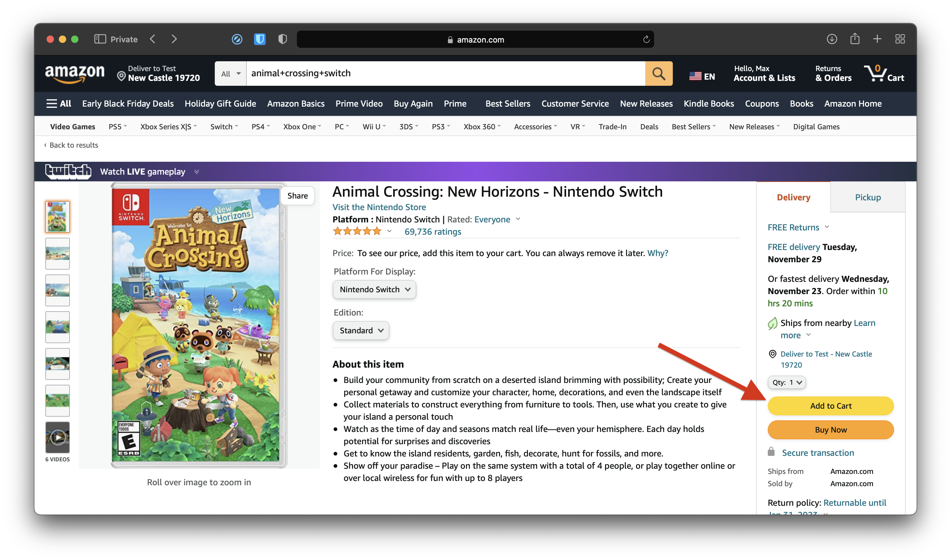
Task: Open the Secure transaction link
Action: pyautogui.click(x=818, y=453)
